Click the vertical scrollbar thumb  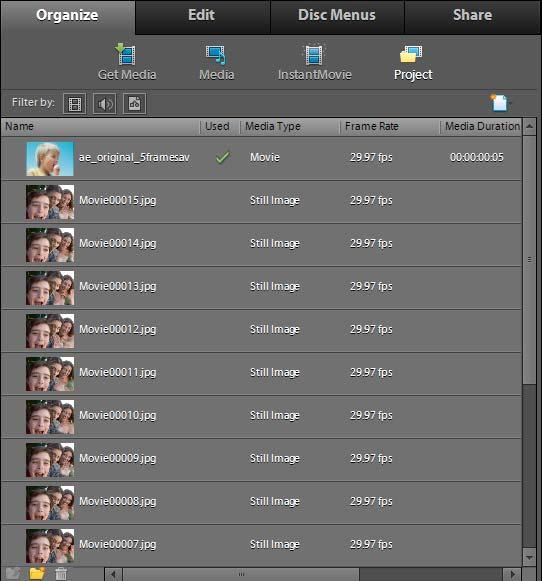(x=529, y=260)
